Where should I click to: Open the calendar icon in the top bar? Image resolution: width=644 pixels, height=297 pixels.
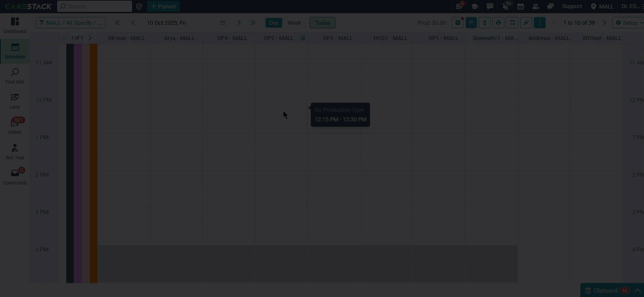coord(520,6)
